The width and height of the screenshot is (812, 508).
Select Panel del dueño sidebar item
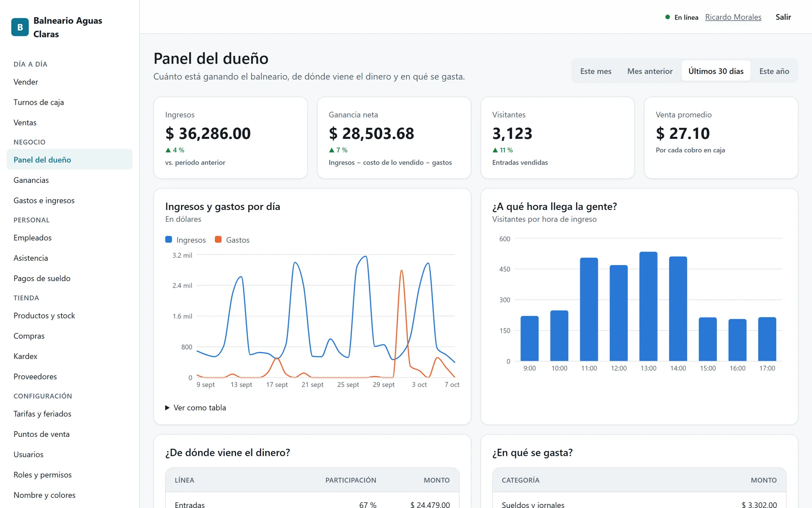[69, 160]
